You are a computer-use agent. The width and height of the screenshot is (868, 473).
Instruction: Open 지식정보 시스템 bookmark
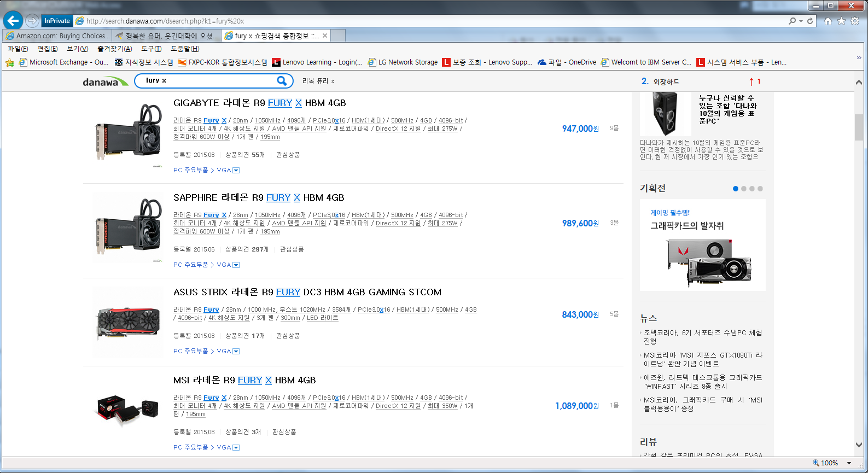144,62
